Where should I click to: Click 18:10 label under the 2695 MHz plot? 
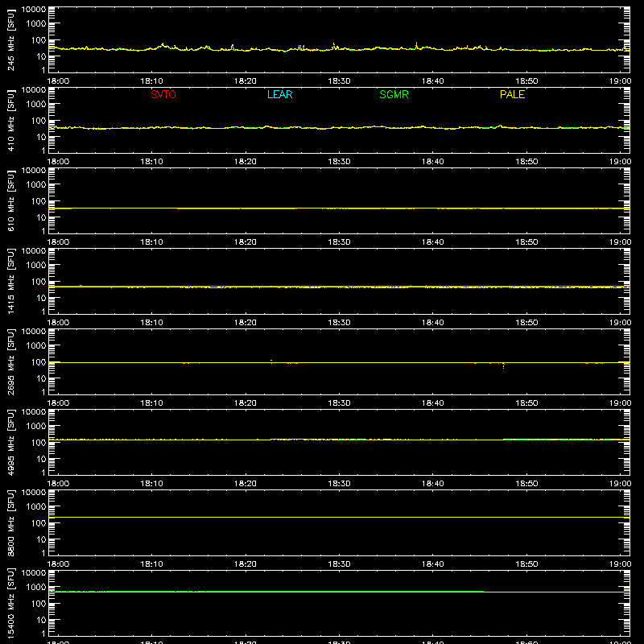(x=151, y=403)
